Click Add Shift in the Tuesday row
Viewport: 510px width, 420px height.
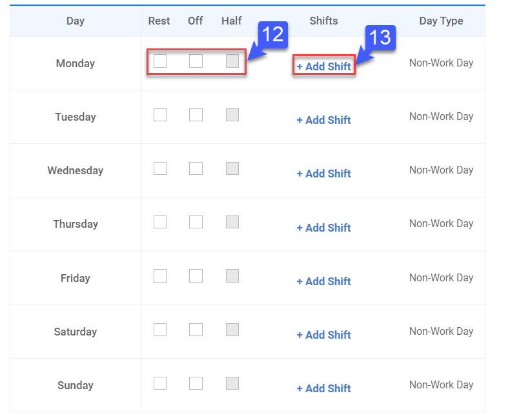pos(323,120)
